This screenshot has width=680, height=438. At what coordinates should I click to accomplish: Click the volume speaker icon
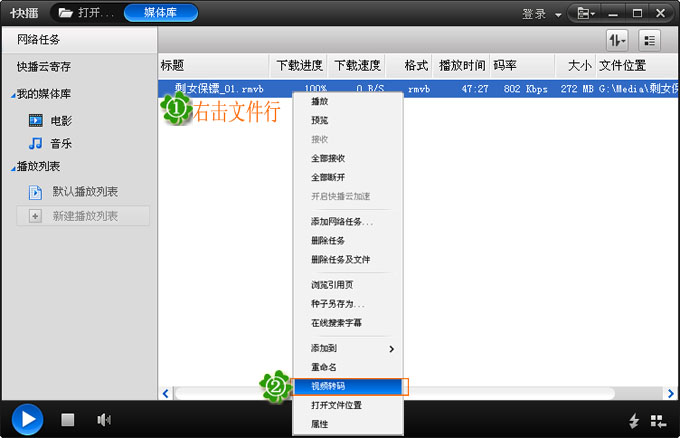(x=104, y=420)
